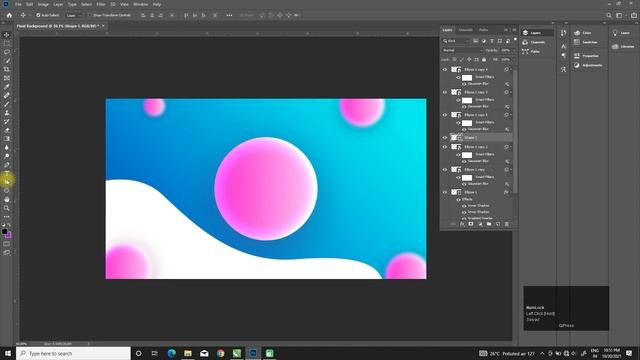This screenshot has height=360, width=640.
Task: Hide the Ellipse 1 layer
Action: coord(445,192)
